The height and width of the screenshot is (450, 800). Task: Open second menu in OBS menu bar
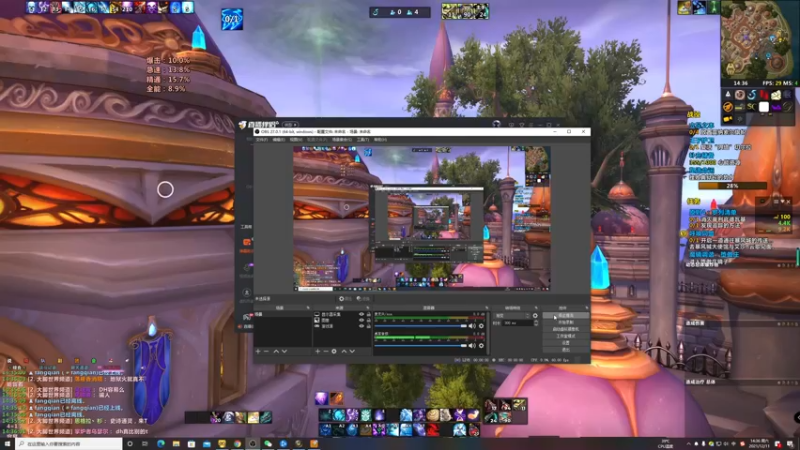pos(279,139)
